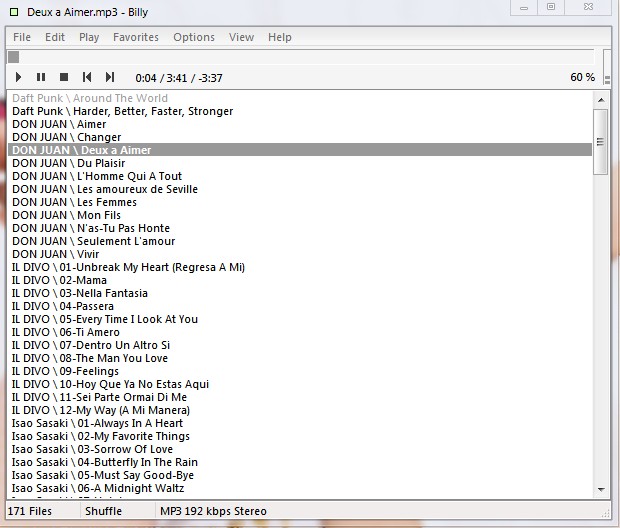Select DON JUAN \ L'Homme Qui A Tout

tap(300, 176)
